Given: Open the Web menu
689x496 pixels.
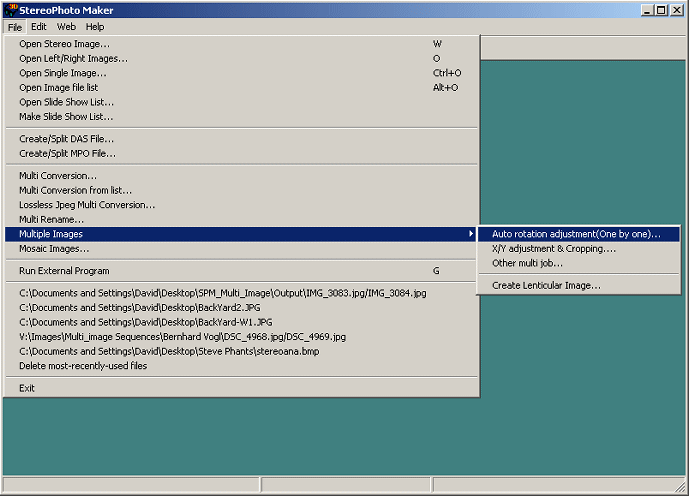Looking at the screenshot, I should 66,27.
